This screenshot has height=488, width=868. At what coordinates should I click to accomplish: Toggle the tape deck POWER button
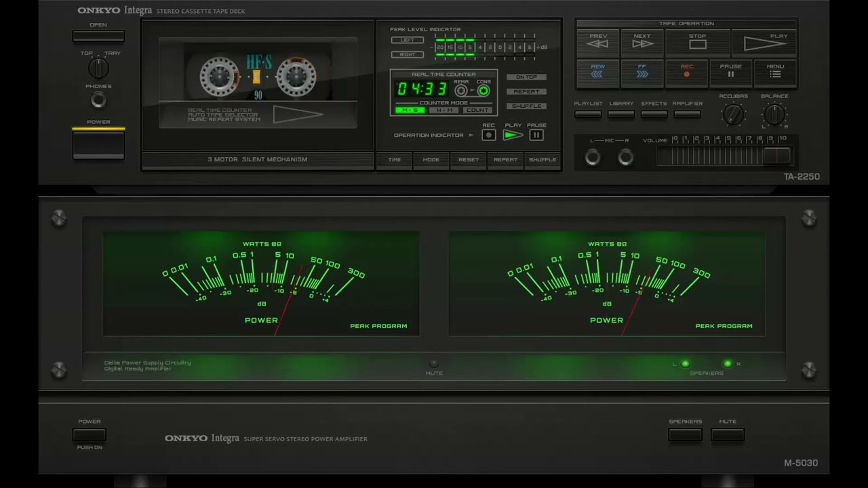(x=98, y=144)
